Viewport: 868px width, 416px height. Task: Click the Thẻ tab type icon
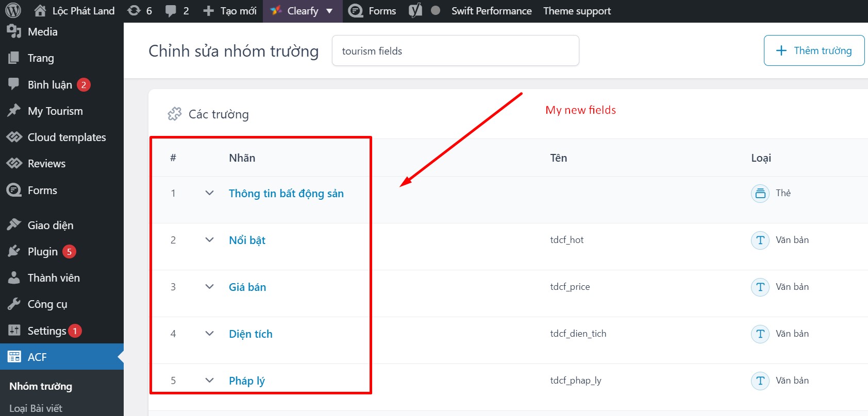click(x=760, y=194)
